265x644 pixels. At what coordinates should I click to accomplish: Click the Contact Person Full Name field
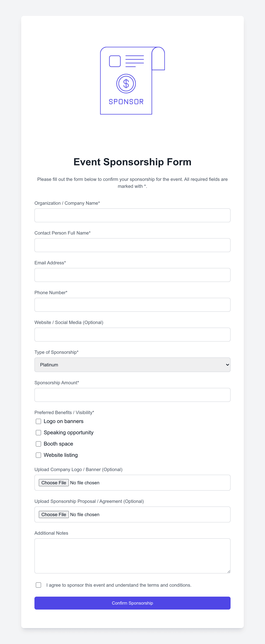point(132,245)
